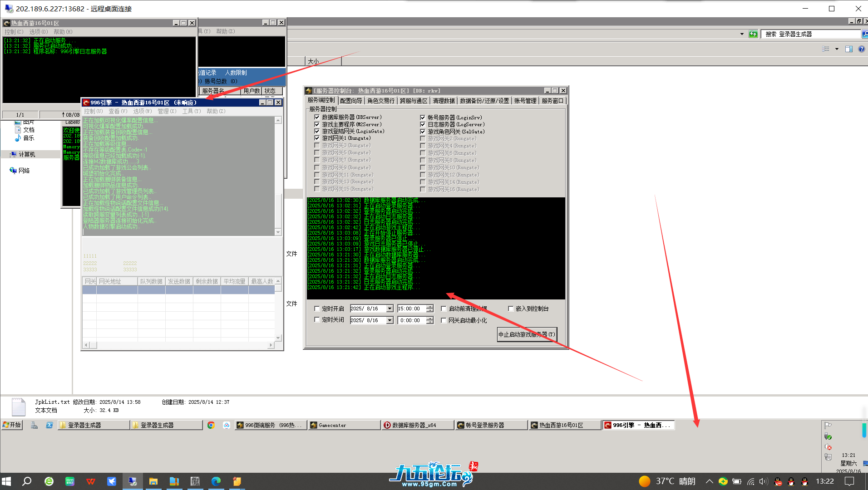Click refresh icon beside the search box
Image resolution: width=868 pixels, height=490 pixels.
753,34
